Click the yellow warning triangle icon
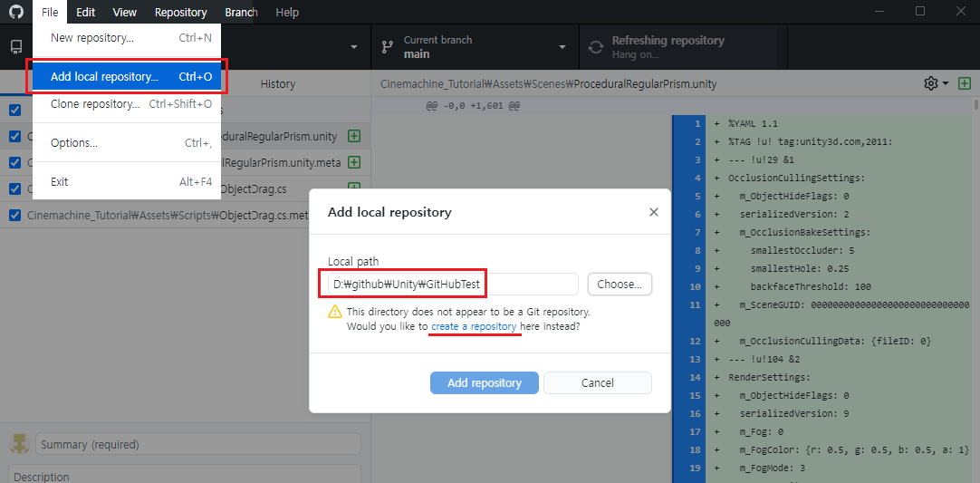The image size is (980, 483). [335, 312]
